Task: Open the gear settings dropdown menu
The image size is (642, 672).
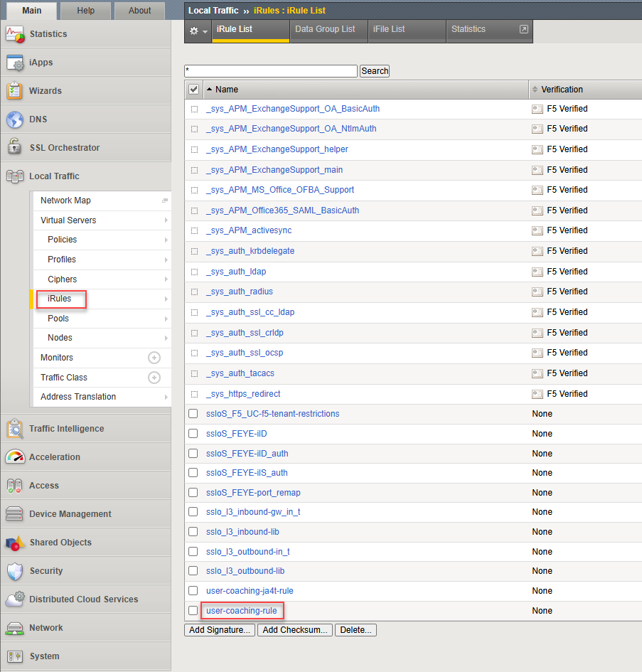Action: (198, 31)
